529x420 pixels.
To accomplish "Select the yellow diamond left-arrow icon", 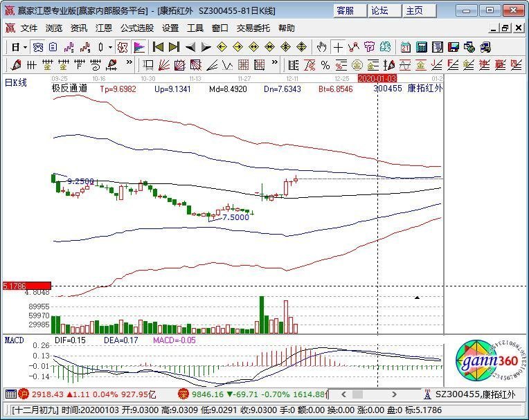I will (x=222, y=47).
